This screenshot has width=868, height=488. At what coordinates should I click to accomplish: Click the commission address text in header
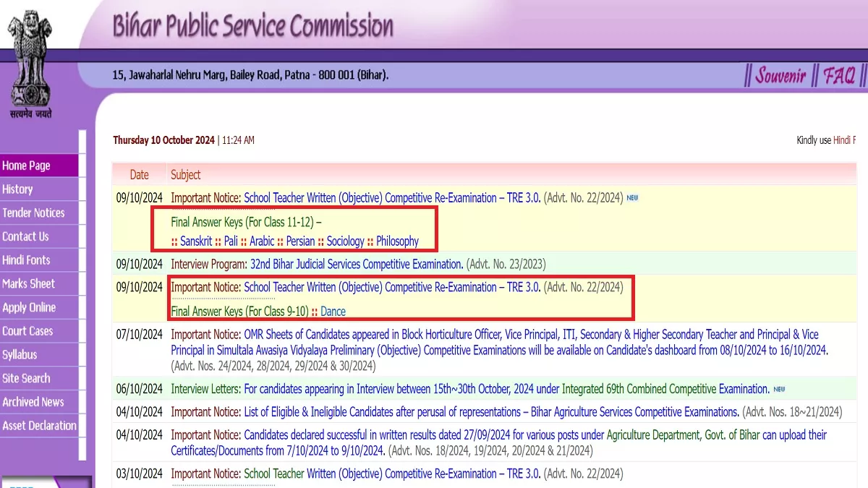tap(250, 74)
